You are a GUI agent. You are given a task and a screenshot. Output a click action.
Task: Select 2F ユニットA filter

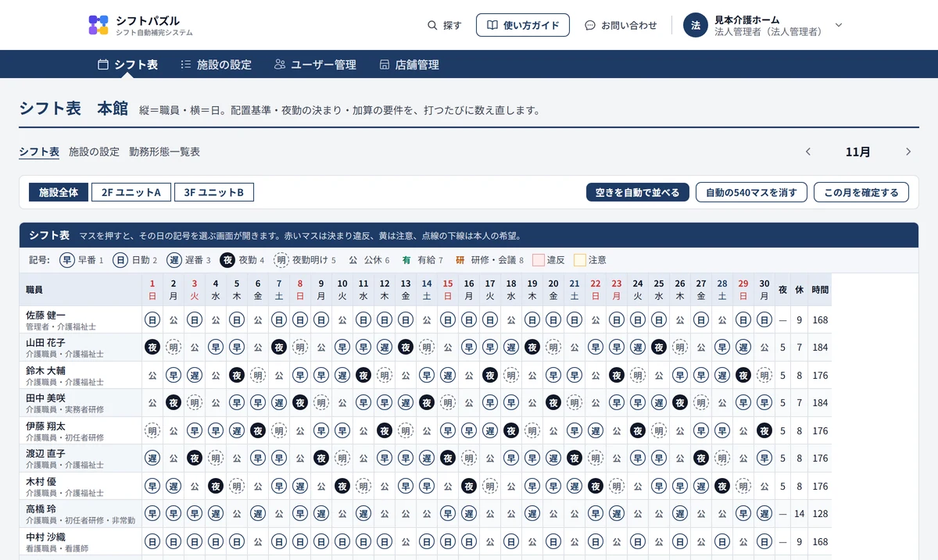pyautogui.click(x=131, y=192)
